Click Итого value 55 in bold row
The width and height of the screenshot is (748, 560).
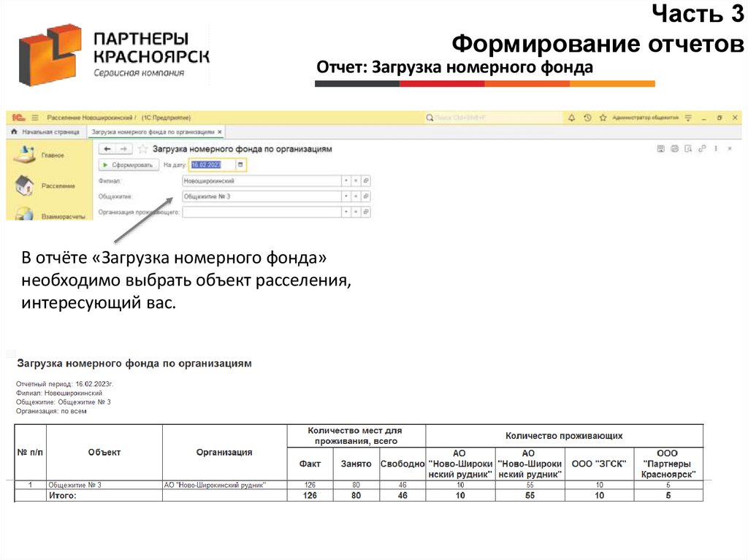coord(530,496)
